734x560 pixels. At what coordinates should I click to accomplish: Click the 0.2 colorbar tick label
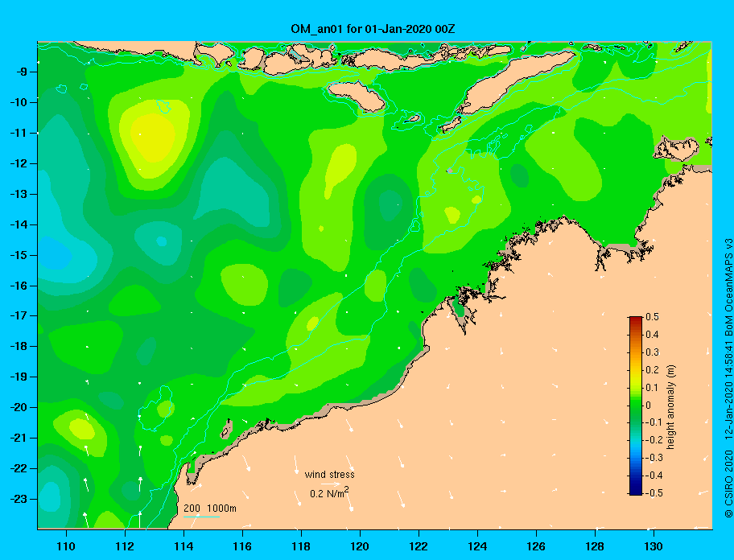(652, 369)
